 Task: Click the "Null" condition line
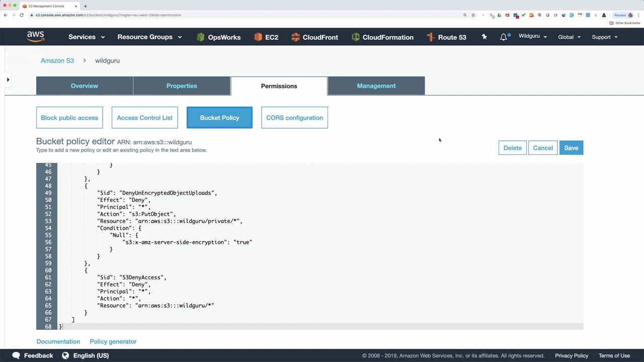tap(124, 235)
